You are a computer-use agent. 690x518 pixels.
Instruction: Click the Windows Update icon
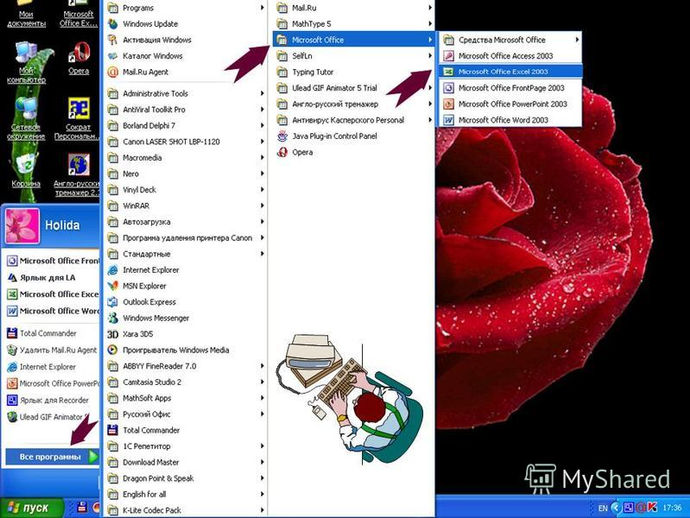pyautogui.click(x=113, y=24)
